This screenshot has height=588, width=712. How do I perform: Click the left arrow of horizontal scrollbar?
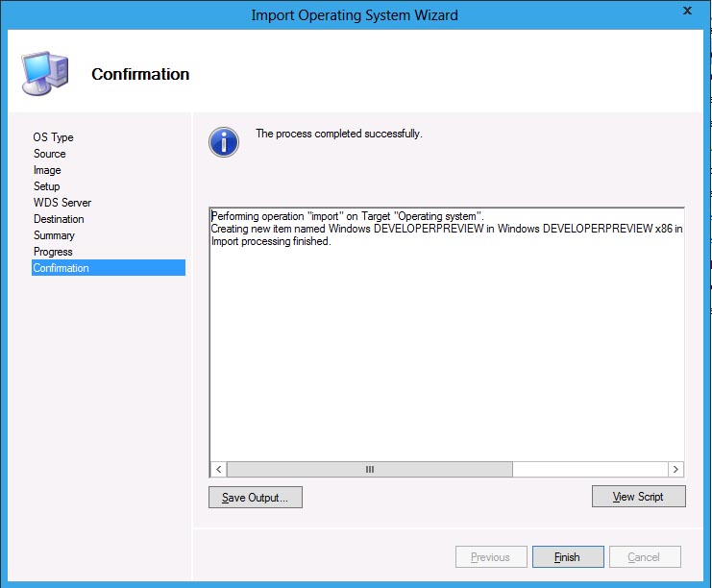(x=219, y=469)
